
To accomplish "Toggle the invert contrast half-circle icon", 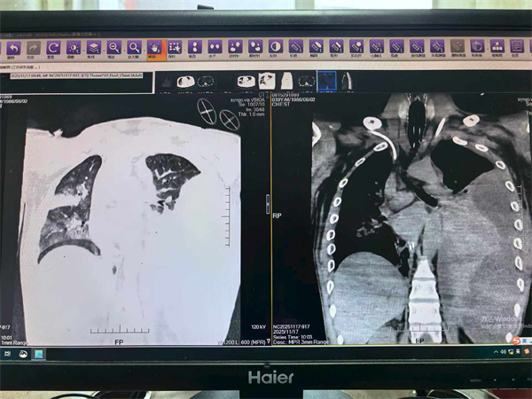I will coord(276,47).
